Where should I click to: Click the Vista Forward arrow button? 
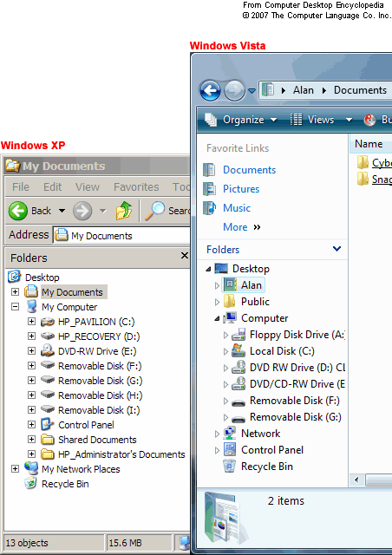point(235,90)
